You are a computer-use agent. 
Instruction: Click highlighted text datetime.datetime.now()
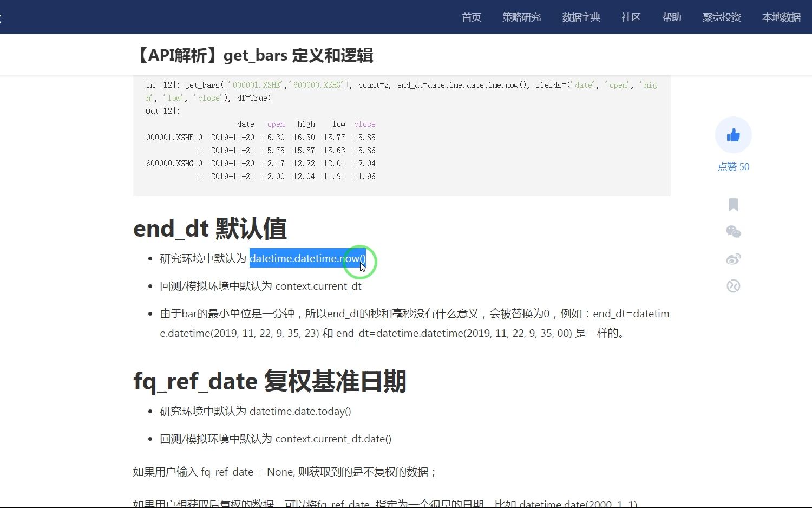[x=307, y=258]
